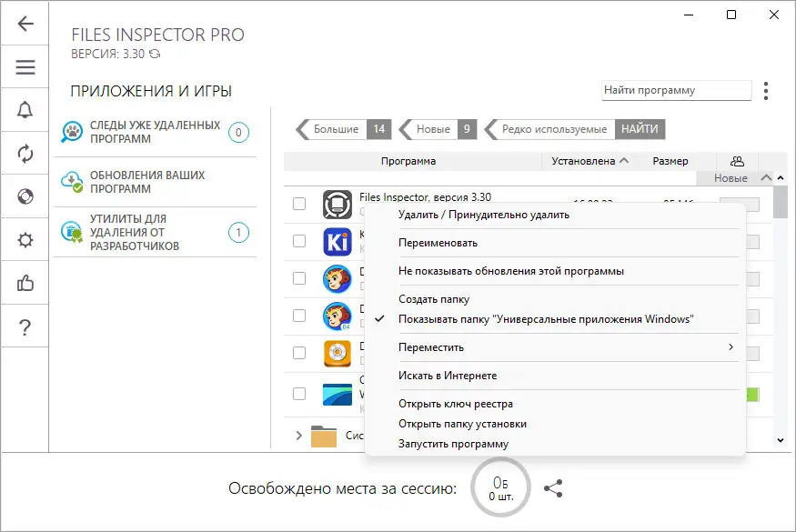Filter by 'Большие' programs
The image size is (796, 532).
click(x=336, y=129)
